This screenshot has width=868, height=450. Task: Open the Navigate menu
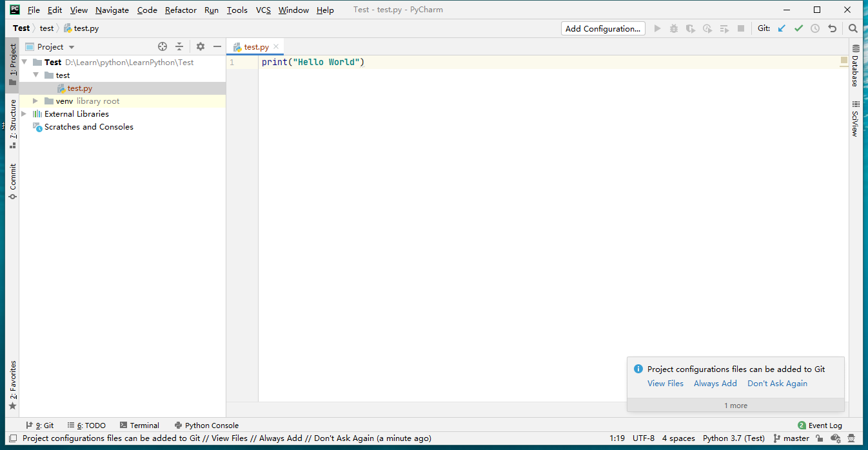click(x=112, y=10)
